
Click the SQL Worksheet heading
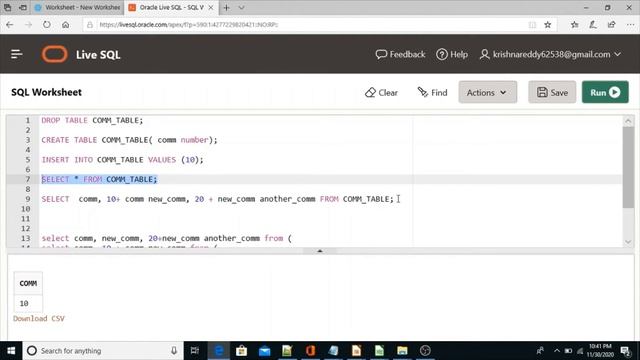pyautogui.click(x=47, y=92)
